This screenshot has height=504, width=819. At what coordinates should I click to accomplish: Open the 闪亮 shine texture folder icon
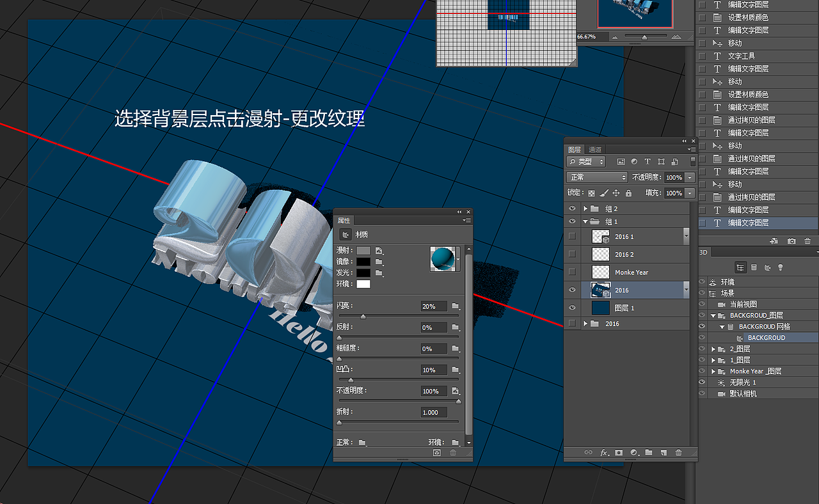(456, 306)
